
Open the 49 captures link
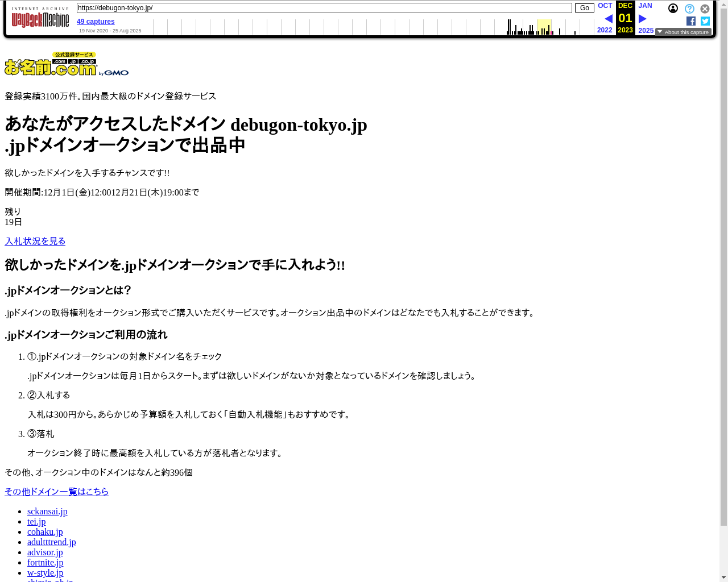[96, 22]
